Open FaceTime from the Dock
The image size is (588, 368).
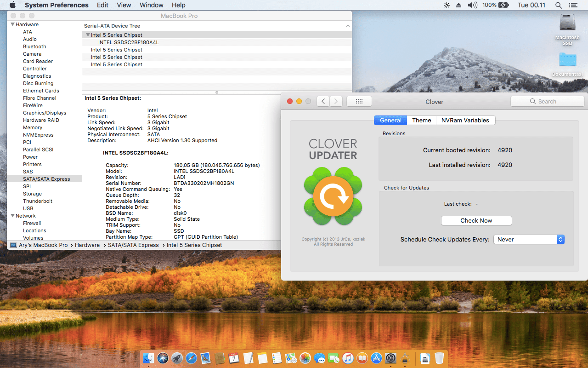tap(334, 358)
